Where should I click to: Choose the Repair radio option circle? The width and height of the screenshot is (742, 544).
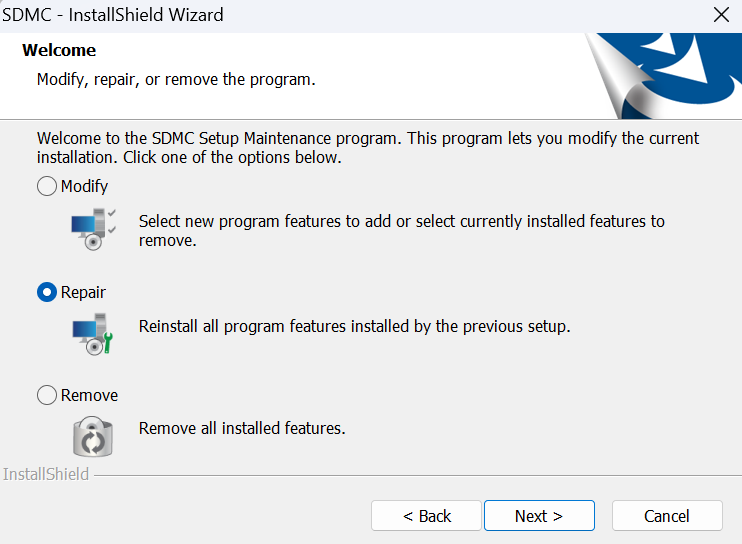[x=47, y=292]
